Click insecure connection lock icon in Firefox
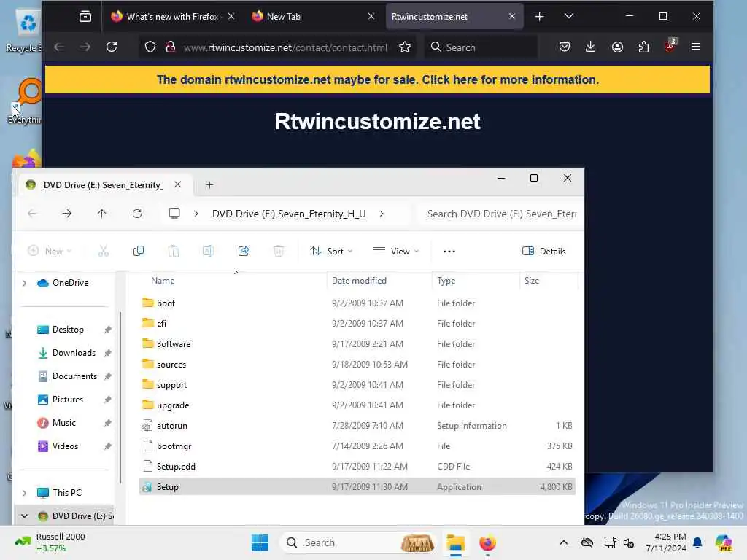 171,47
